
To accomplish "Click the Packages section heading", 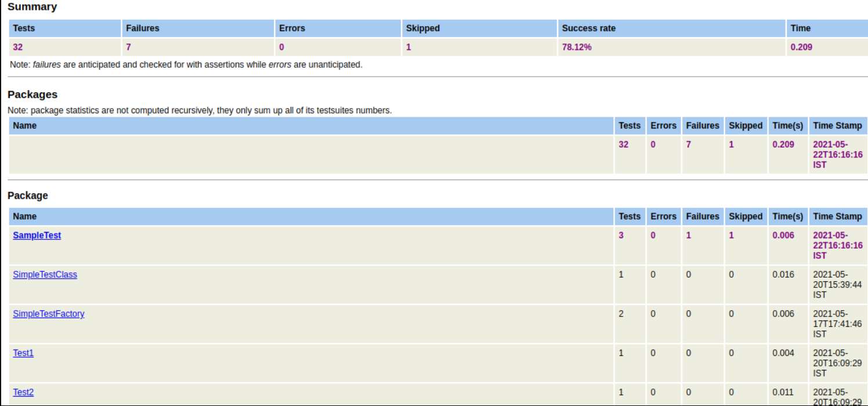I will pos(32,94).
